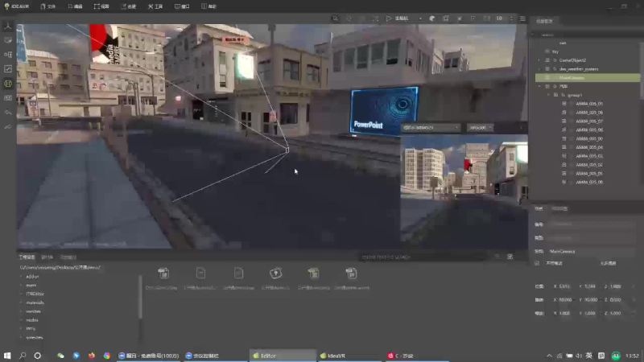The height and width of the screenshot is (362, 644).
Task: Expand the dyn_weather_system tree node
Action: 539,69
